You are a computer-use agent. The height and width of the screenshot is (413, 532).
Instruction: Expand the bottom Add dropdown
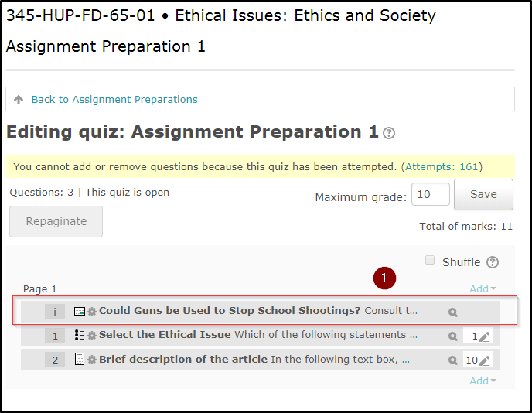click(483, 381)
